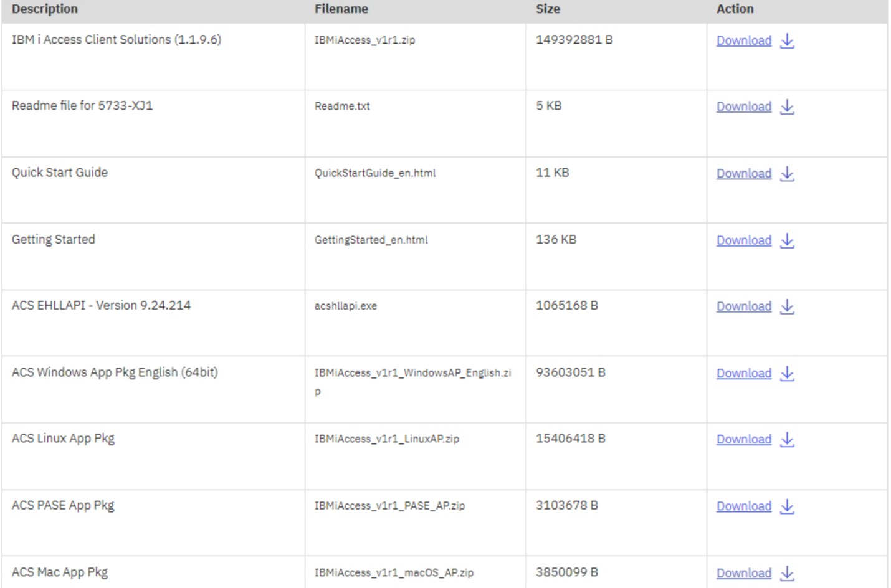Screen dimensions: 891x588
Task: Select Download link for ACS Windows App Pkg
Action: click(743, 374)
